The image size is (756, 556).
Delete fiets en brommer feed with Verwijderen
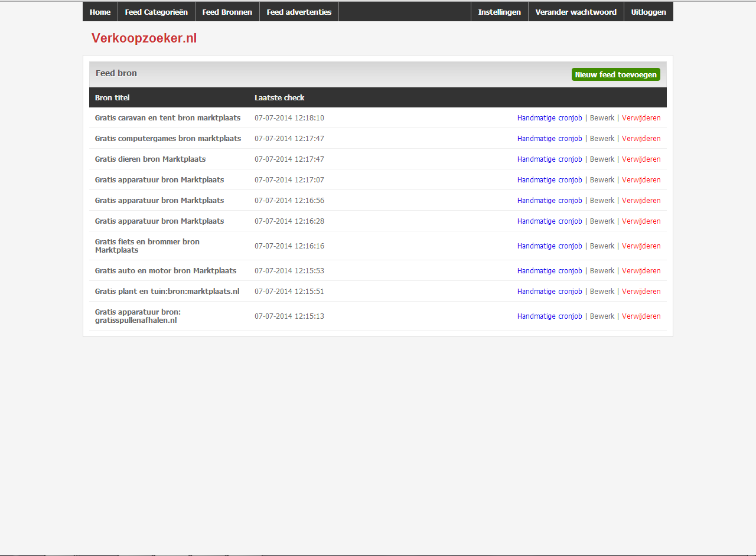641,246
